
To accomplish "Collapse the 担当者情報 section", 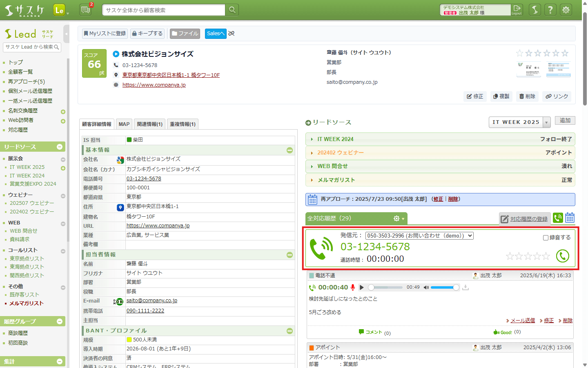I will (x=290, y=255).
